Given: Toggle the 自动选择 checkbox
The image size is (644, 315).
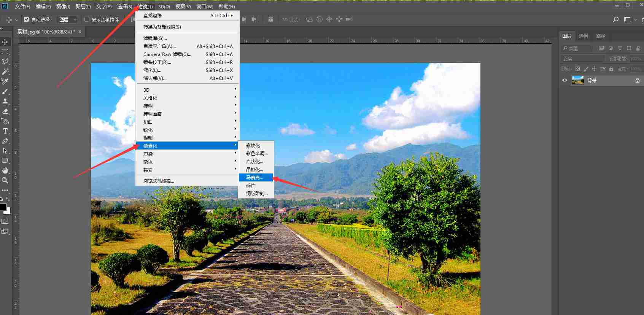Looking at the screenshot, I should coord(26,19).
